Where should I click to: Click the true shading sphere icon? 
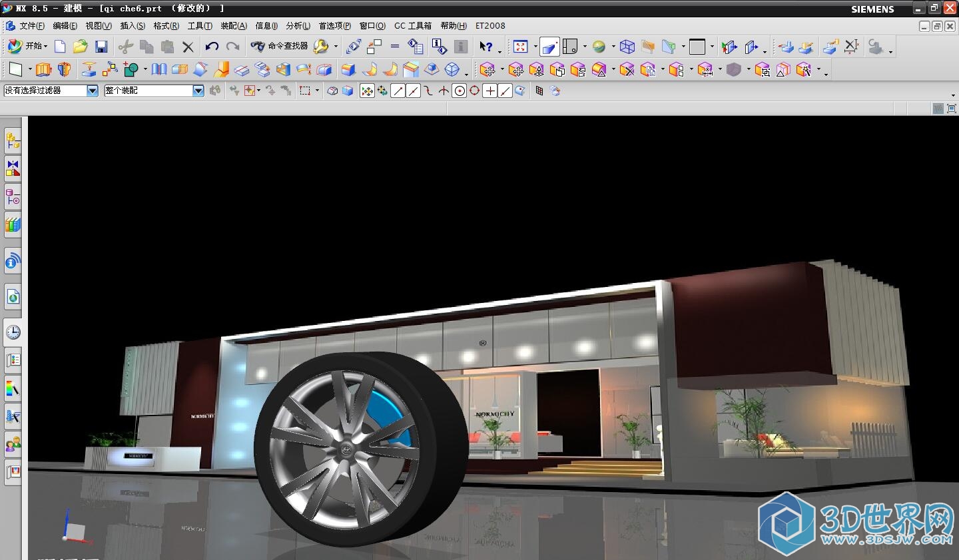click(599, 47)
